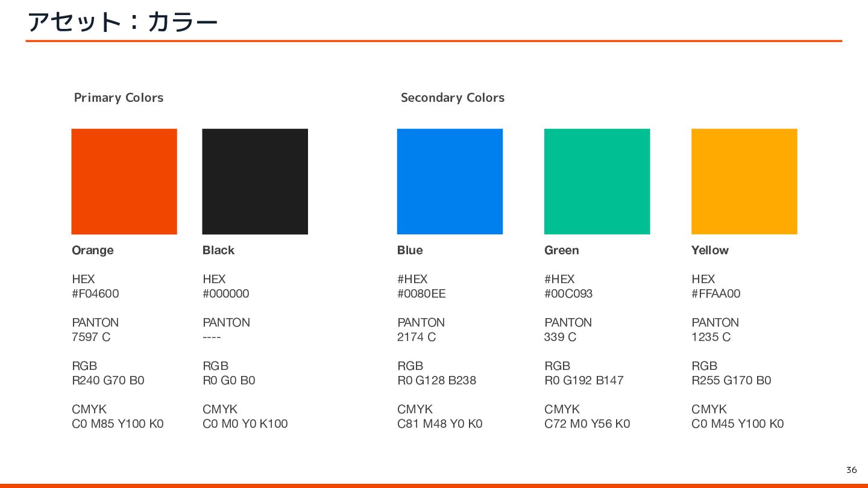
Task: Select hex value #00C093
Action: coord(568,293)
